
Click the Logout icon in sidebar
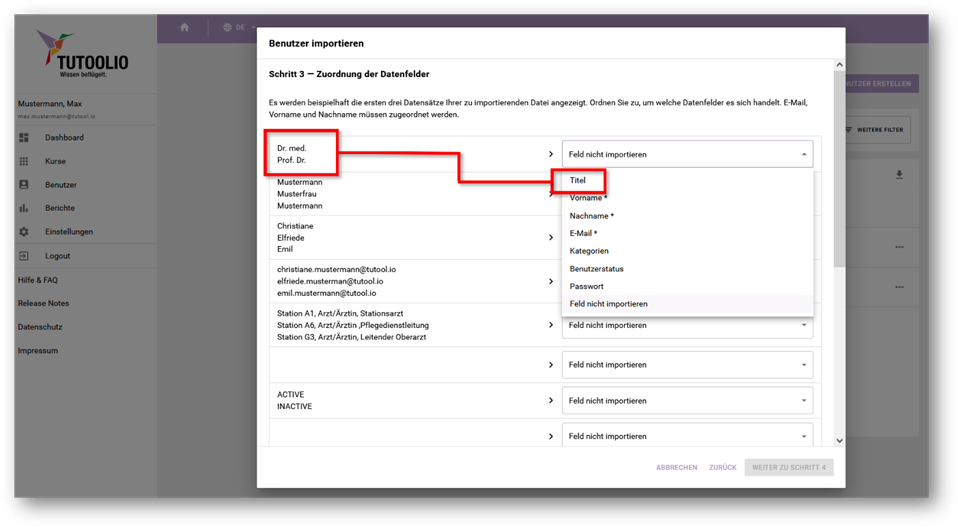(x=24, y=256)
